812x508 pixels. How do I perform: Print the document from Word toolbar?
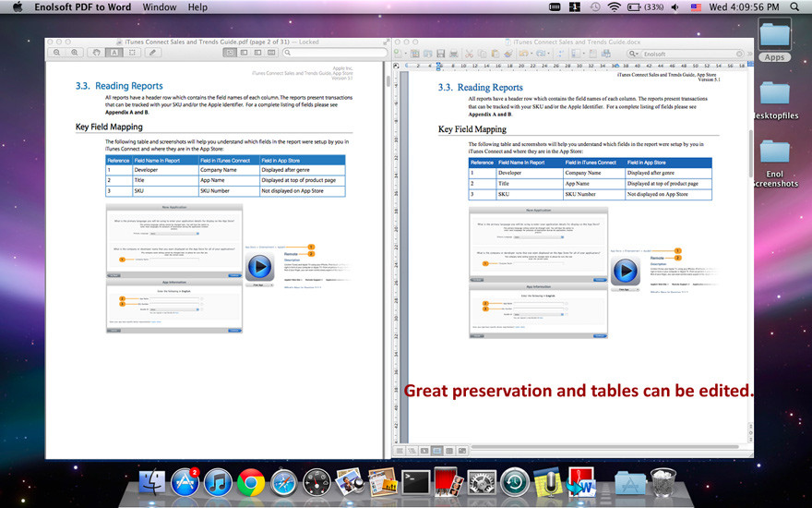[x=454, y=54]
